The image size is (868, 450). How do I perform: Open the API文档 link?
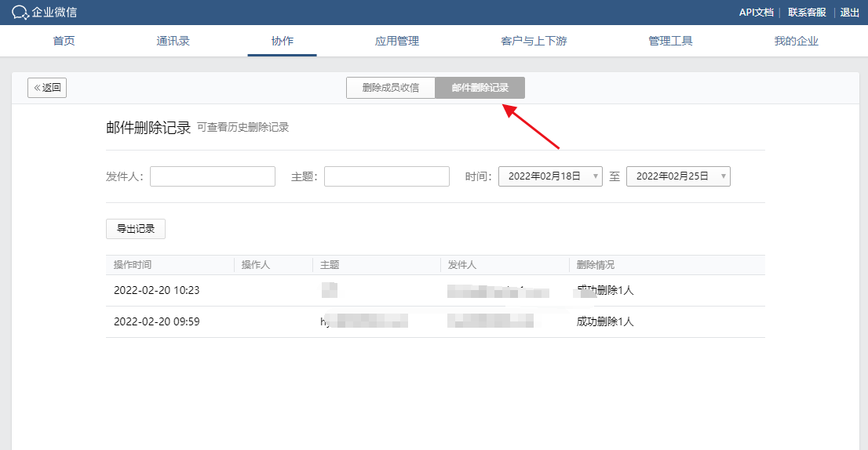[x=756, y=13]
